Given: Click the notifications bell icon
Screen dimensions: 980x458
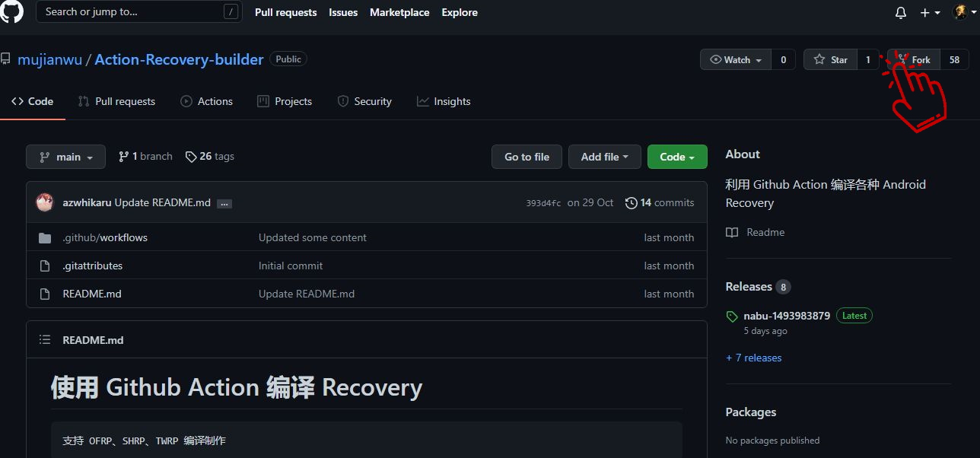Looking at the screenshot, I should [901, 13].
